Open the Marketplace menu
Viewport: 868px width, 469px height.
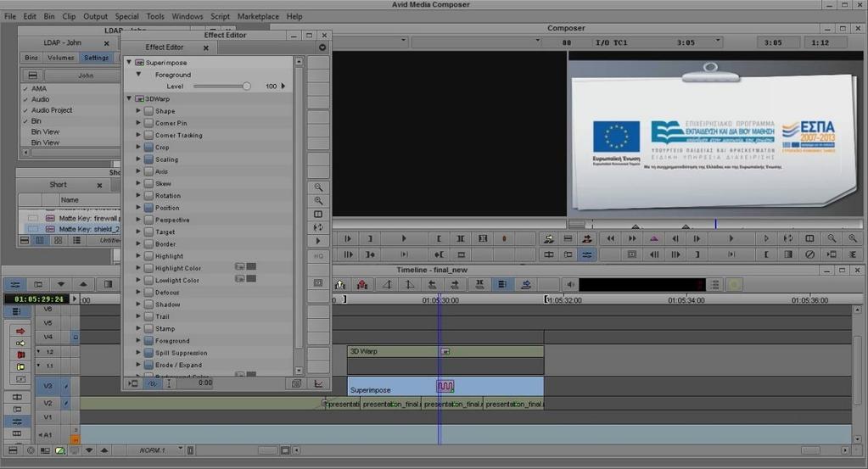point(258,16)
